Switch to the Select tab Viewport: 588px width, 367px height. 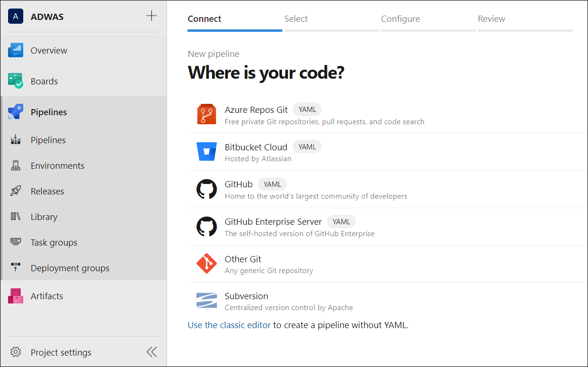(x=296, y=18)
